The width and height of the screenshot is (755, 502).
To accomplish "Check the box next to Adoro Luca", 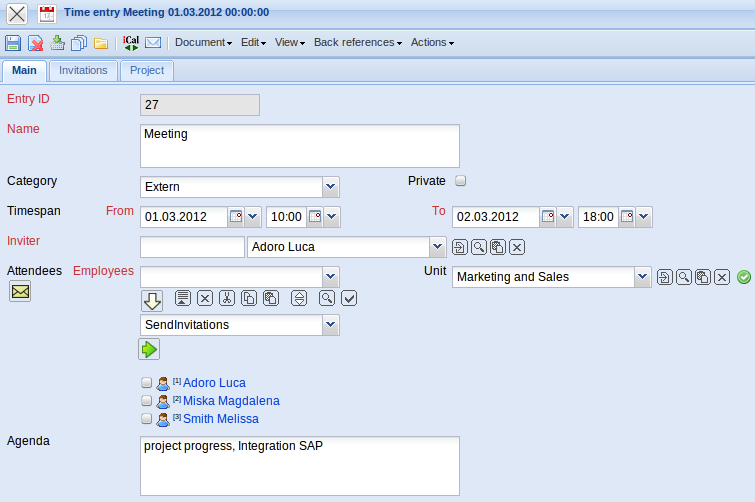I will (147, 383).
